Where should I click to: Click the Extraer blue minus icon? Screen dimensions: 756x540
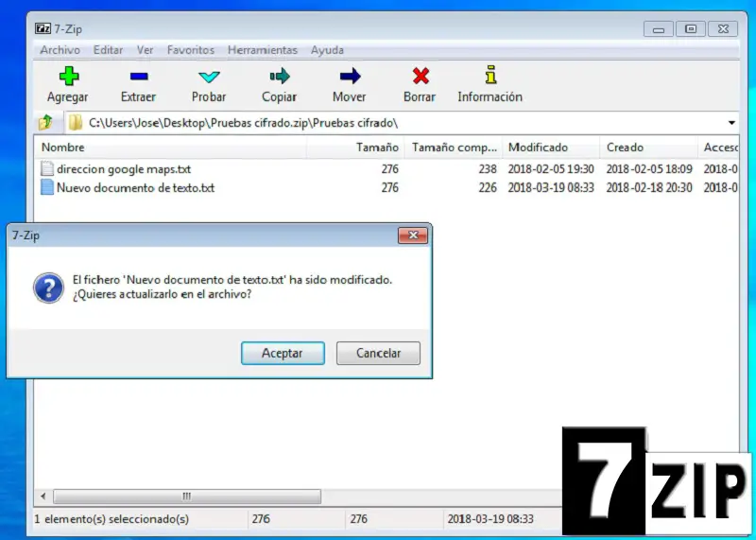[x=139, y=77]
